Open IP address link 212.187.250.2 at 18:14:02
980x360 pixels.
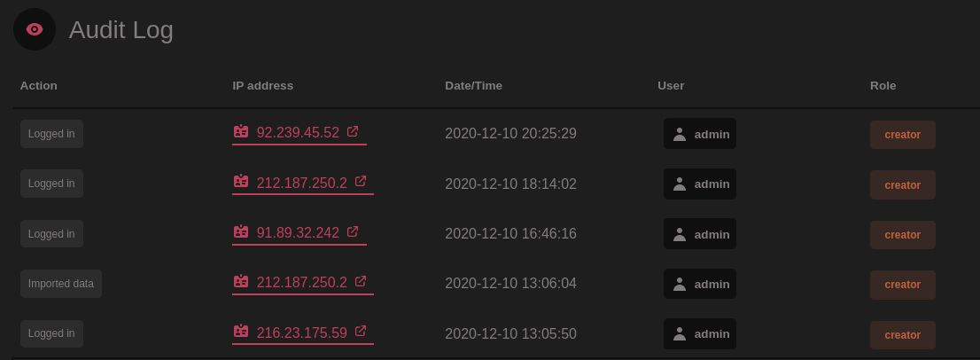click(x=301, y=184)
